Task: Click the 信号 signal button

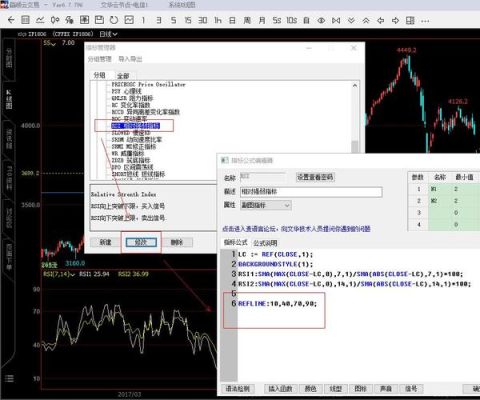Action: [x=411, y=388]
